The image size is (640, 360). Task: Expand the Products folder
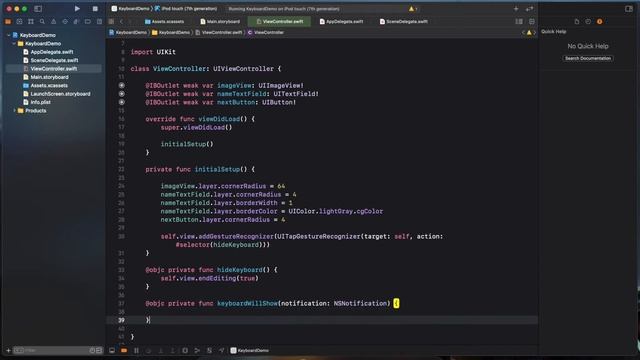(x=14, y=111)
